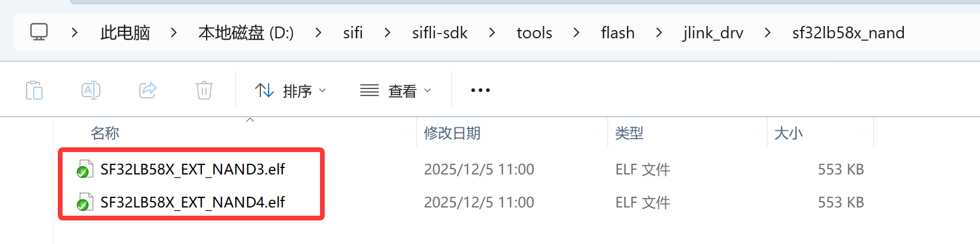Go to the flash breadcrumb folder
The height and width of the screenshot is (244, 980).
pos(618,33)
